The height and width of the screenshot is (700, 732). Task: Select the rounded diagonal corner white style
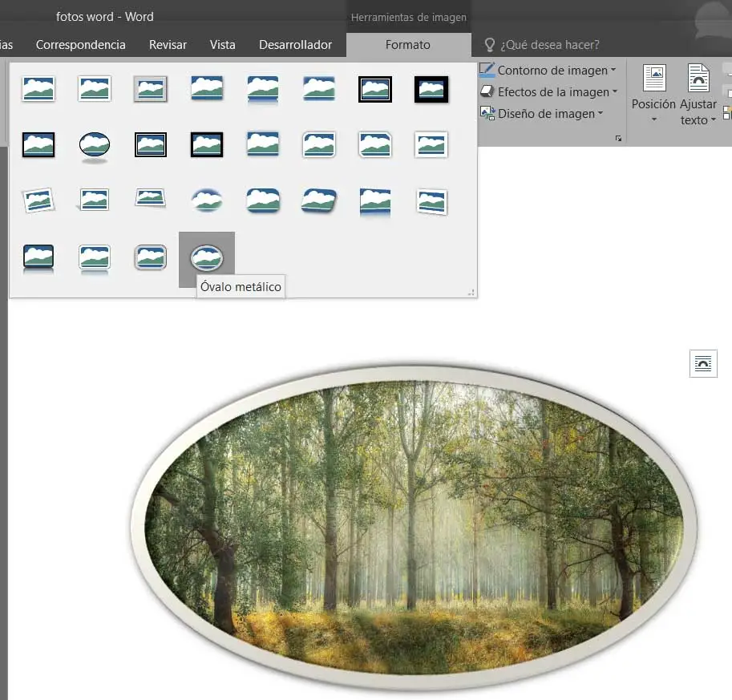319,145
